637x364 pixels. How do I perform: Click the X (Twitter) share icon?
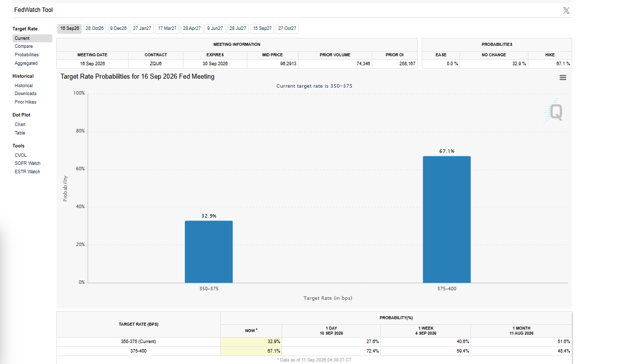point(566,10)
